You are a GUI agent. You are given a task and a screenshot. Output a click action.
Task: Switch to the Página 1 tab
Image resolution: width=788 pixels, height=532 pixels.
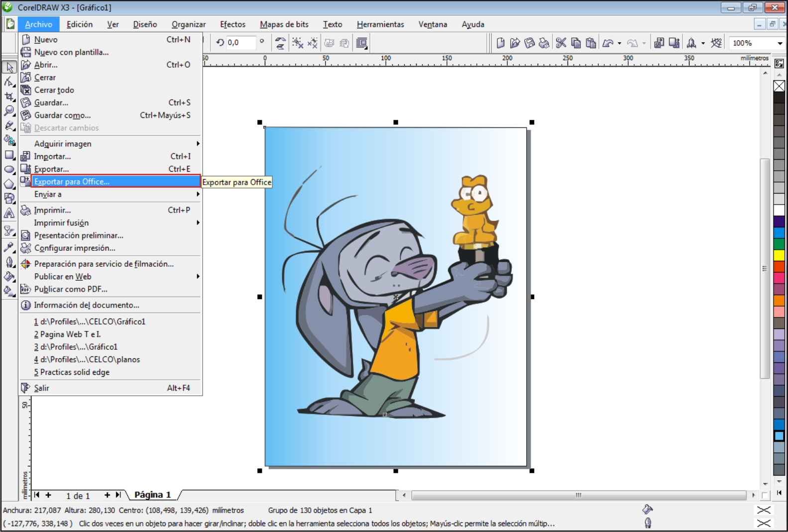pos(152,495)
